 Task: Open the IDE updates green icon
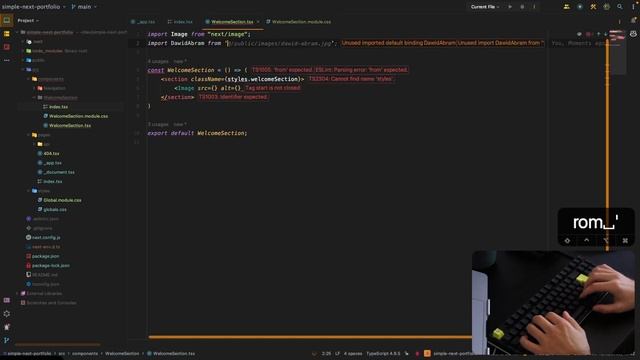point(607,7)
